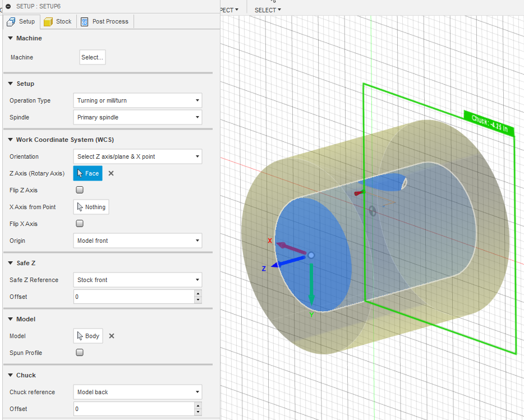524x420 pixels.
Task: Enable Flip X Axis checkbox
Action: 80,224
